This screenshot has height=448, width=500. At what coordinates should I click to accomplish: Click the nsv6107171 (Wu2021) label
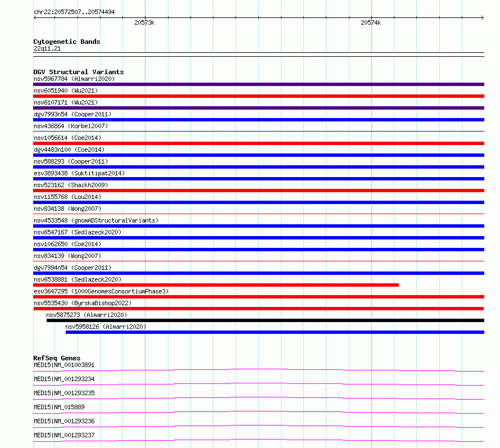[66, 102]
